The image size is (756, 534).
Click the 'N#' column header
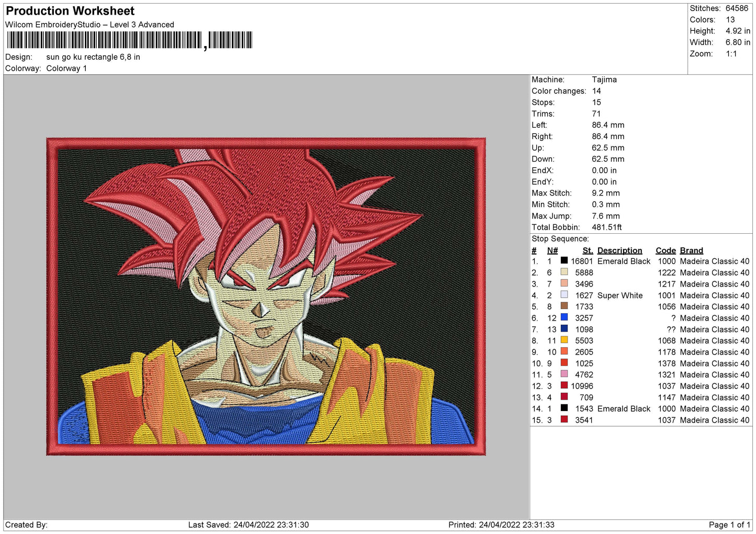pos(552,251)
